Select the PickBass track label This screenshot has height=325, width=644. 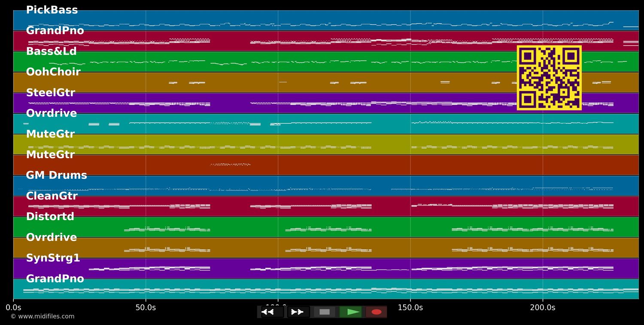click(52, 9)
